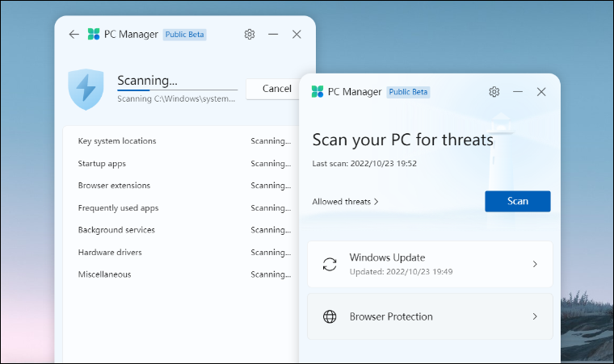Screen dimensions: 614x364
Task: Select the Miscellaneous row
Action: 184,274
